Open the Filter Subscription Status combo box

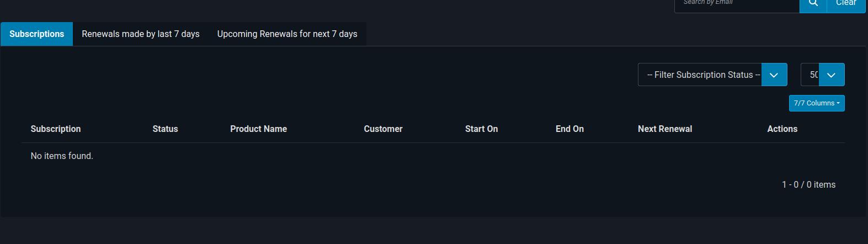[x=700, y=75]
